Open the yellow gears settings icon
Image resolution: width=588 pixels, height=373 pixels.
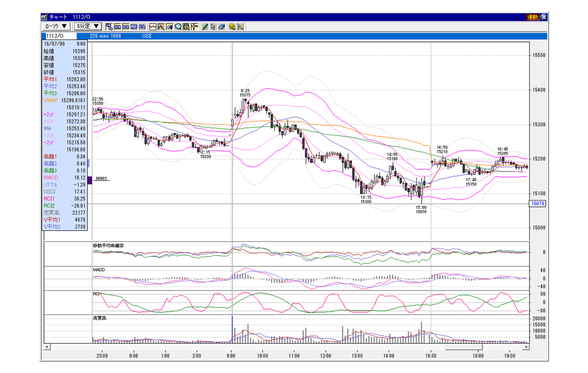click(232, 27)
